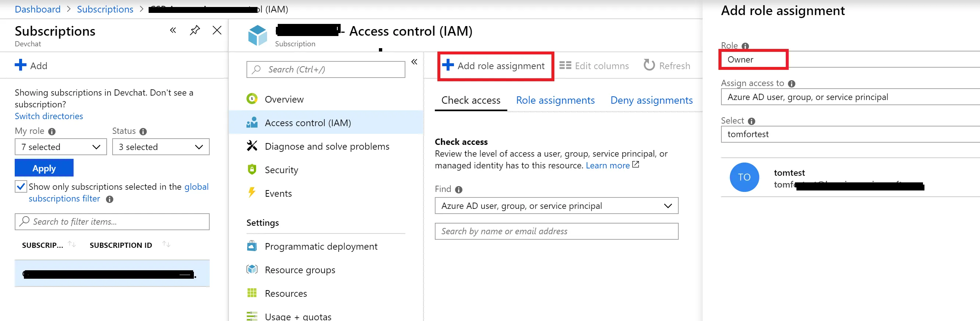Pin the Subscriptions blade
The height and width of the screenshot is (321, 980).
point(195,30)
